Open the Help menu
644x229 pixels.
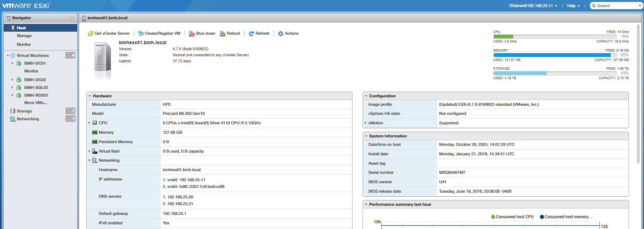tap(573, 6)
